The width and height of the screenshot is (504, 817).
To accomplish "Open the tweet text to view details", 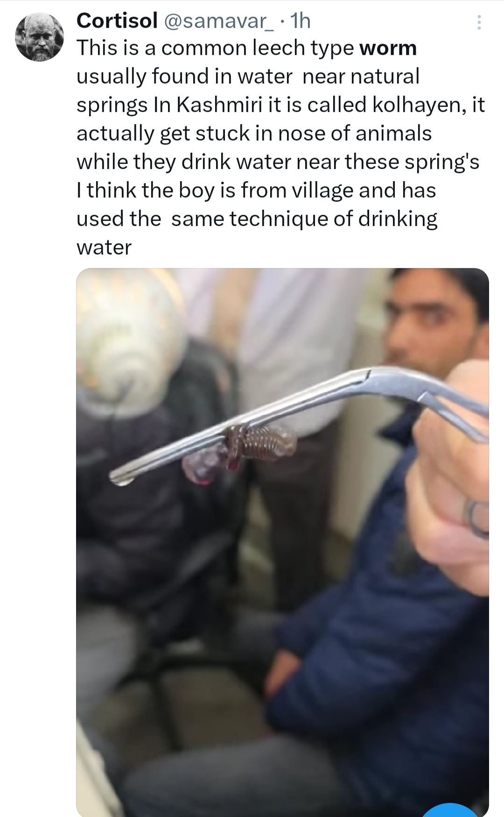I will point(280,148).
